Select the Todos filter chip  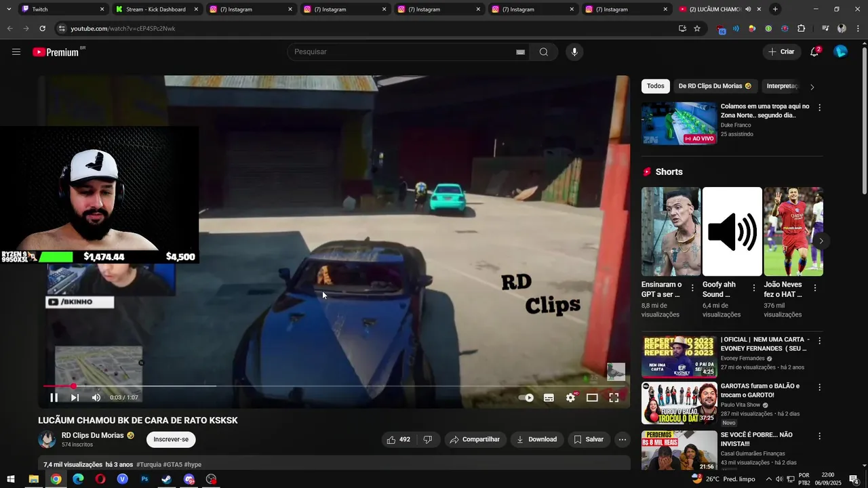[656, 86]
